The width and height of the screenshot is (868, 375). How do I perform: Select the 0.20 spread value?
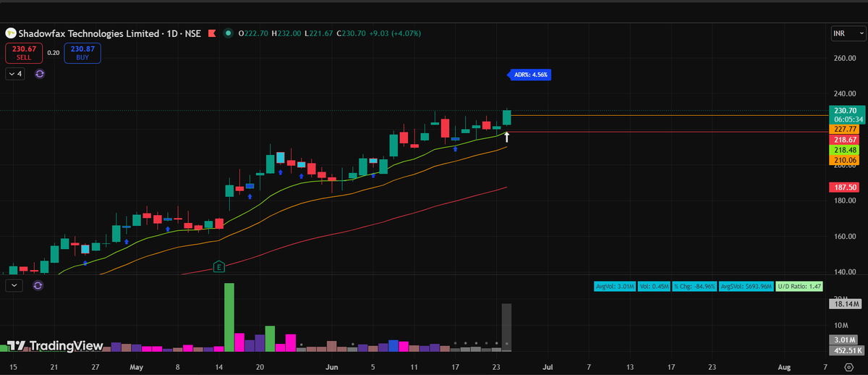54,52
